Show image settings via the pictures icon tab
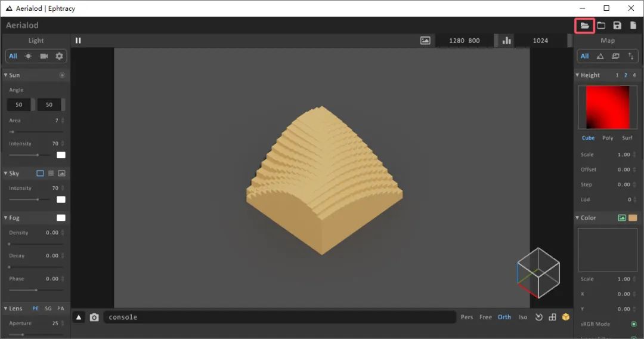Image resolution: width=644 pixels, height=339 pixels. pyautogui.click(x=615, y=56)
